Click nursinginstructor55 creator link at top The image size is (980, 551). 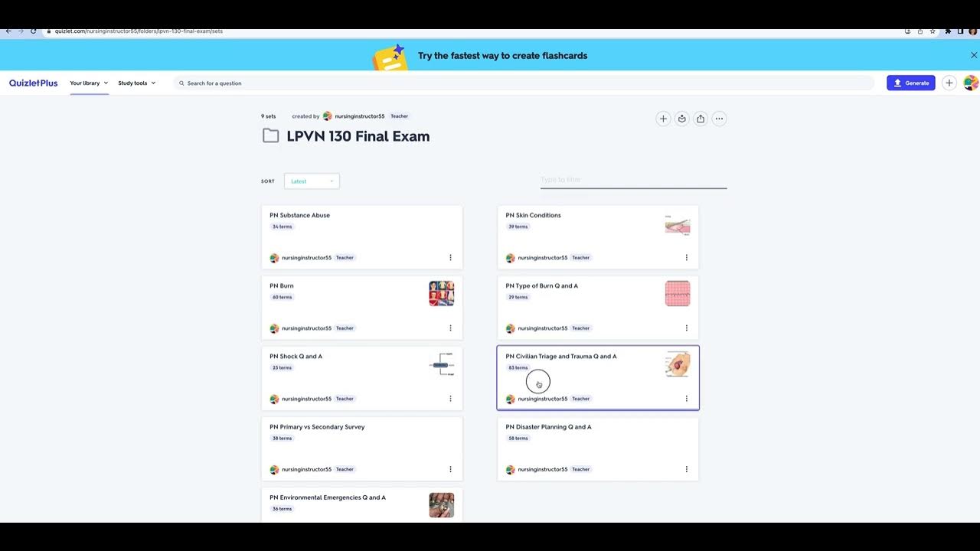point(359,116)
